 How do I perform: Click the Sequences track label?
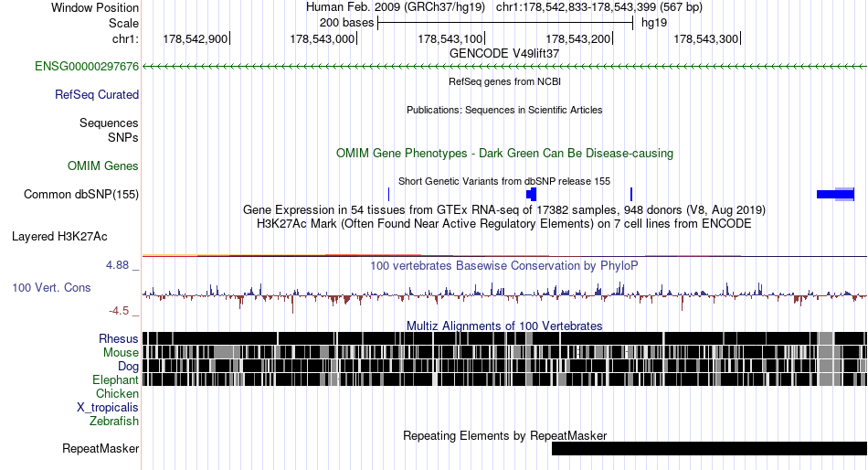point(109,123)
